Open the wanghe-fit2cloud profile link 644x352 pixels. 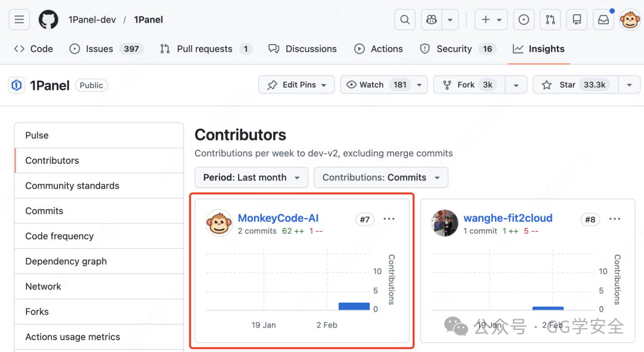[x=507, y=218]
